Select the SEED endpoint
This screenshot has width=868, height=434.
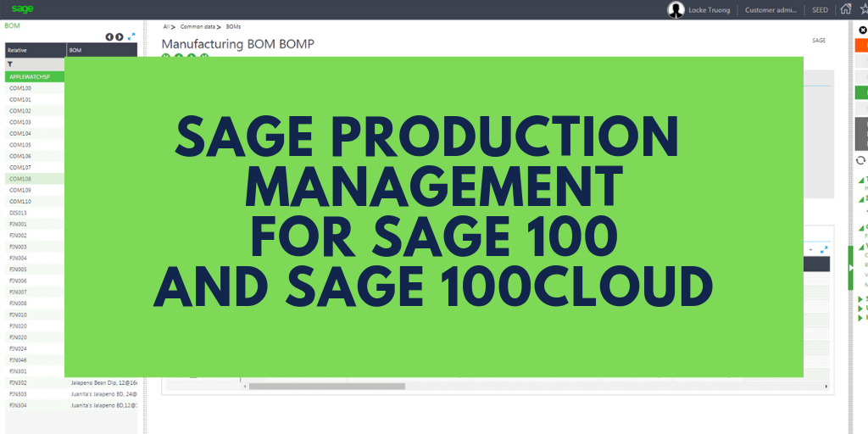pyautogui.click(x=820, y=10)
